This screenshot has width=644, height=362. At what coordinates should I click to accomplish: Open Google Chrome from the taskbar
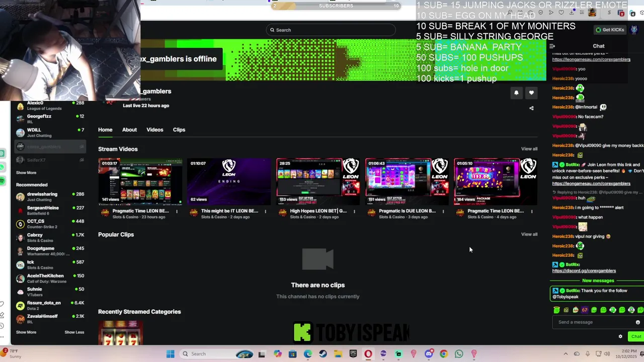(x=444, y=354)
